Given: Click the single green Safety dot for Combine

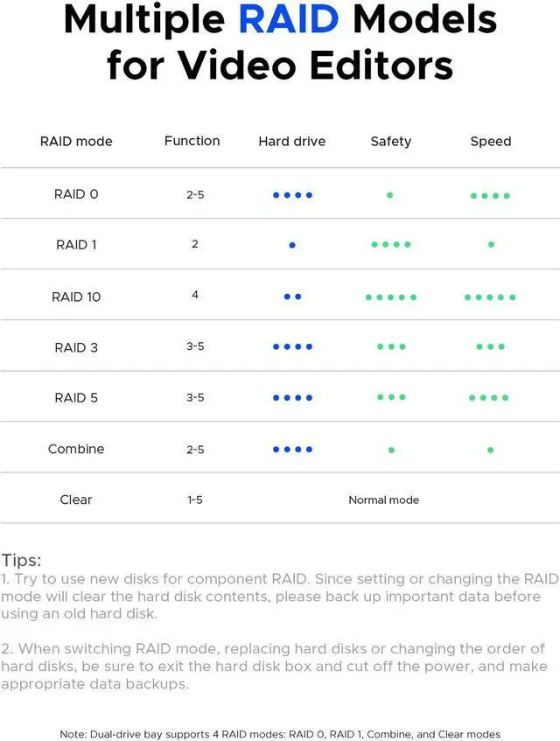Looking at the screenshot, I should (391, 450).
